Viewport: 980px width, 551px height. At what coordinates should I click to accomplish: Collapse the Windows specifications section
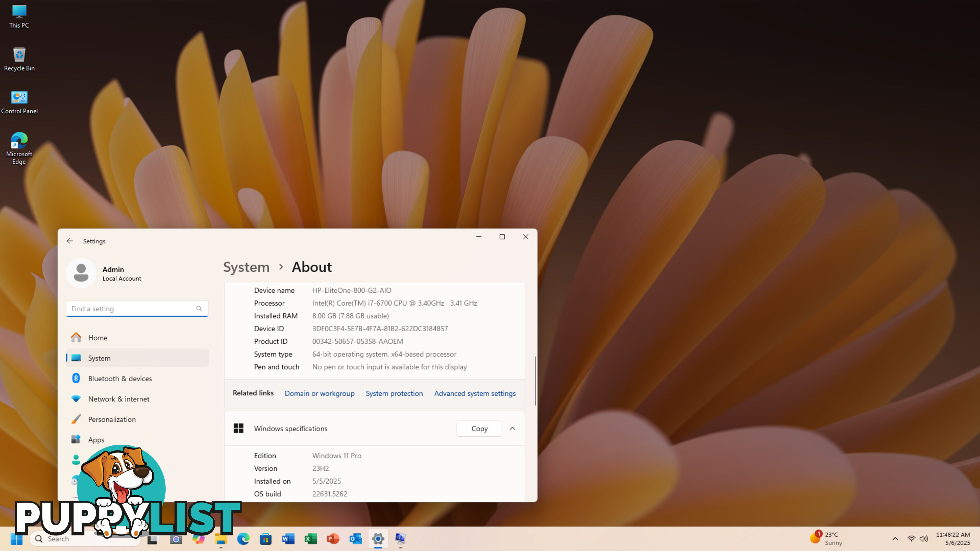click(x=512, y=428)
